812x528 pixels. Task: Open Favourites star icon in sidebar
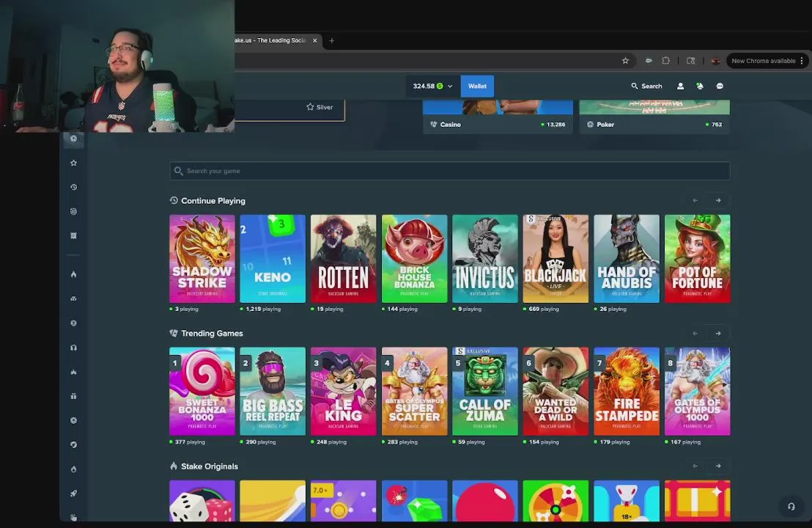click(73, 163)
